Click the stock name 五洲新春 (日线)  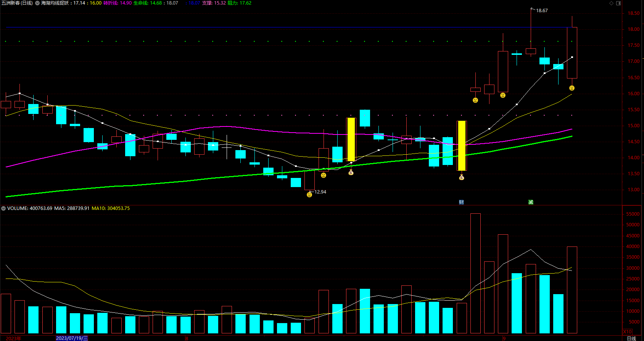(17, 3)
